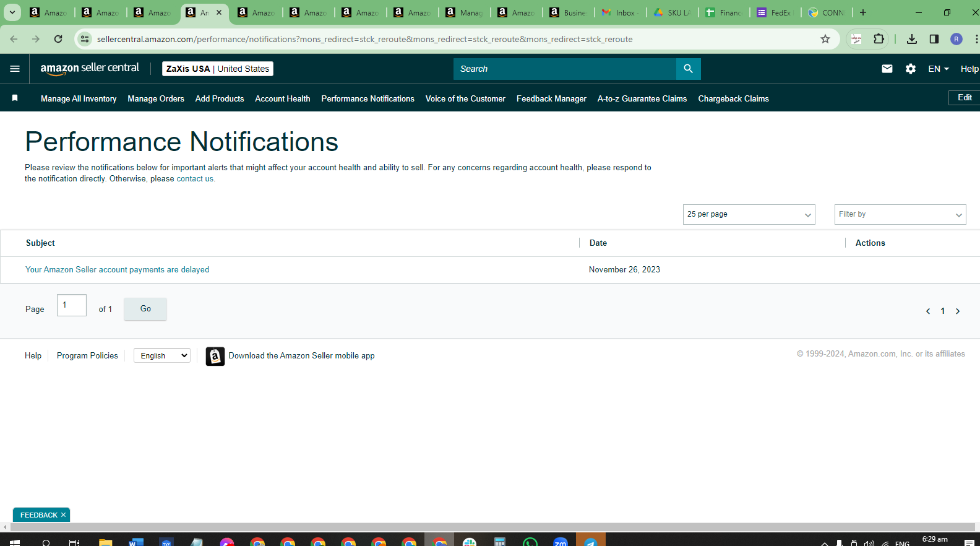Viewport: 980px width, 546px height.
Task: Click the November 26, 2023 date cell
Action: pos(624,270)
